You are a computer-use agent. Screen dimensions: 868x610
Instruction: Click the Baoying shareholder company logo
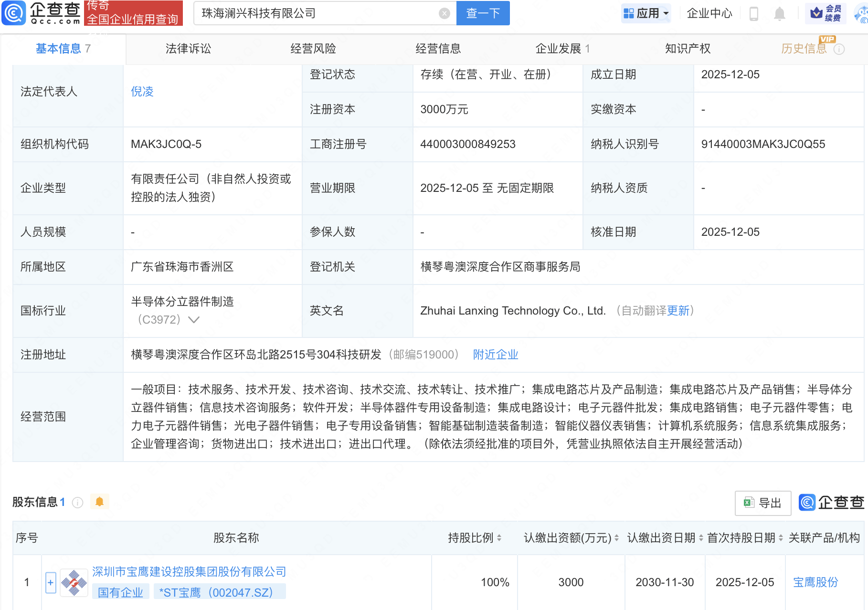pyautogui.click(x=74, y=582)
